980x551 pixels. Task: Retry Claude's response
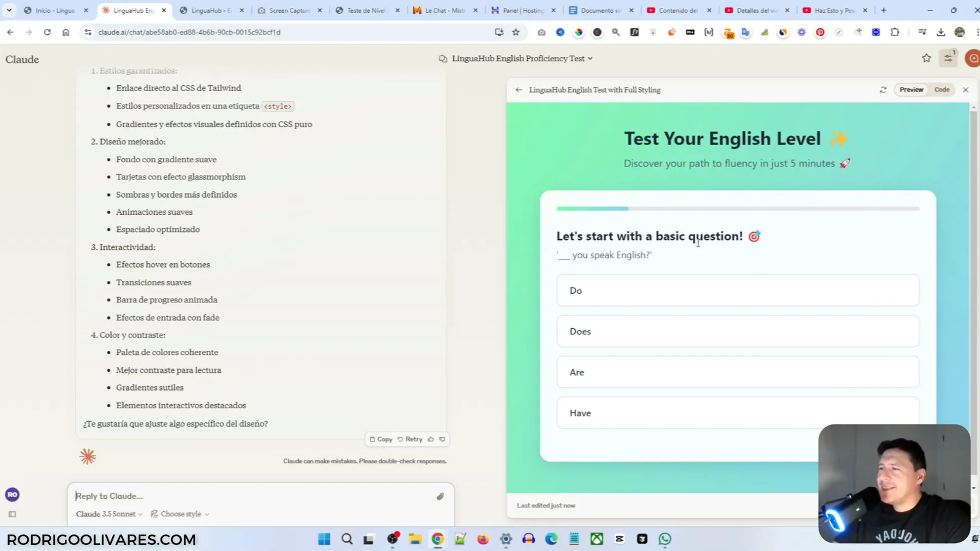pyautogui.click(x=410, y=439)
